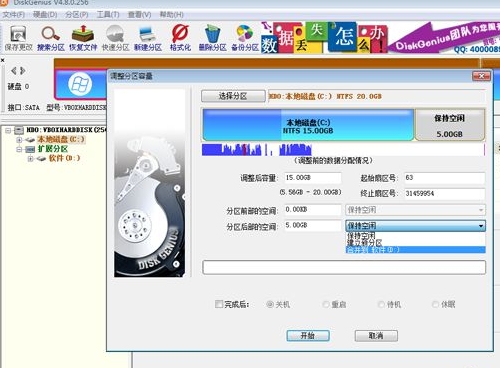500x368 pixels.
Task: Select HD0:VBOXHARDDISK in the tree
Action: click(x=65, y=130)
